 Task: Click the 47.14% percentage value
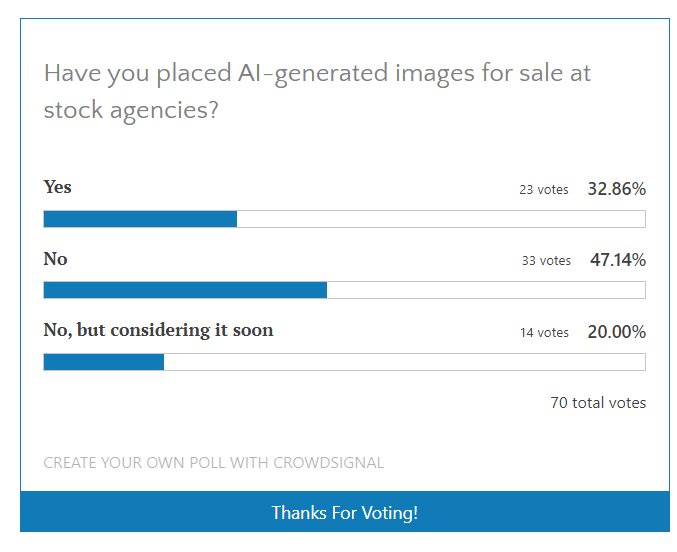point(617,260)
